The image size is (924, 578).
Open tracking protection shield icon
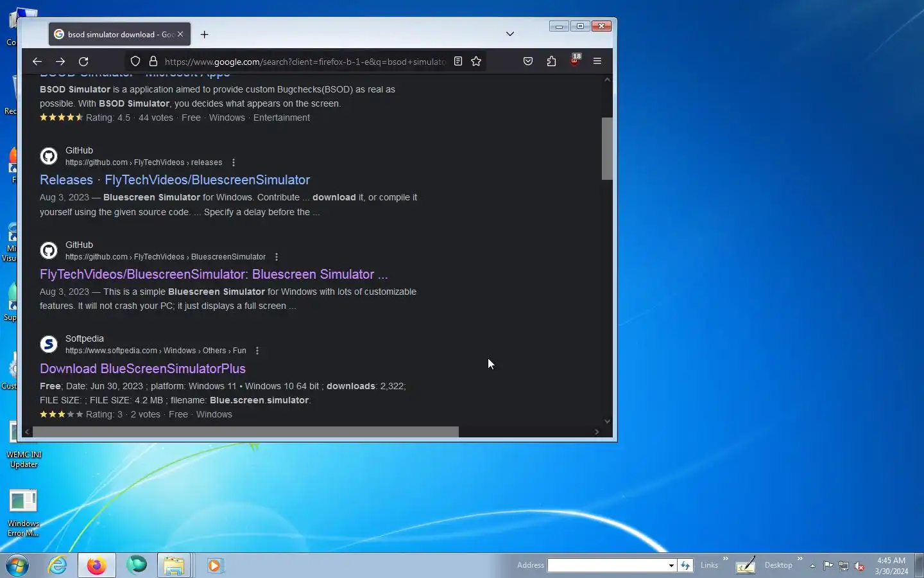(135, 62)
